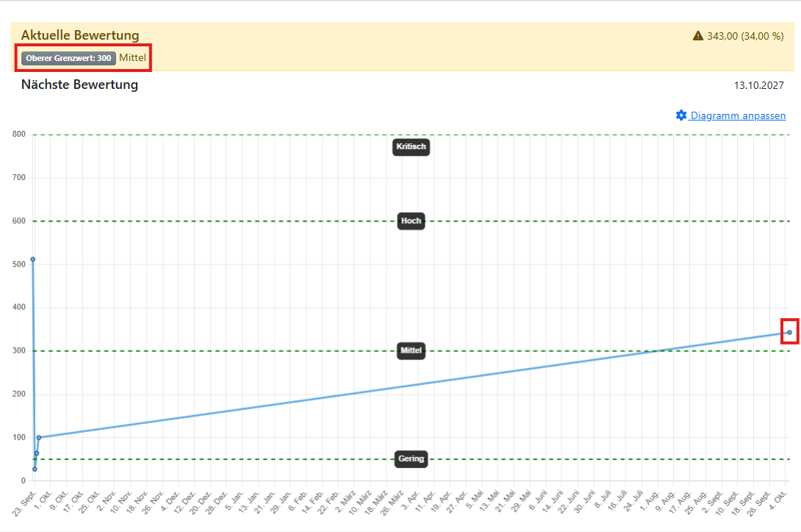This screenshot has width=801, height=532.
Task: Click the Nächste Bewertung heading
Action: pyautogui.click(x=79, y=85)
